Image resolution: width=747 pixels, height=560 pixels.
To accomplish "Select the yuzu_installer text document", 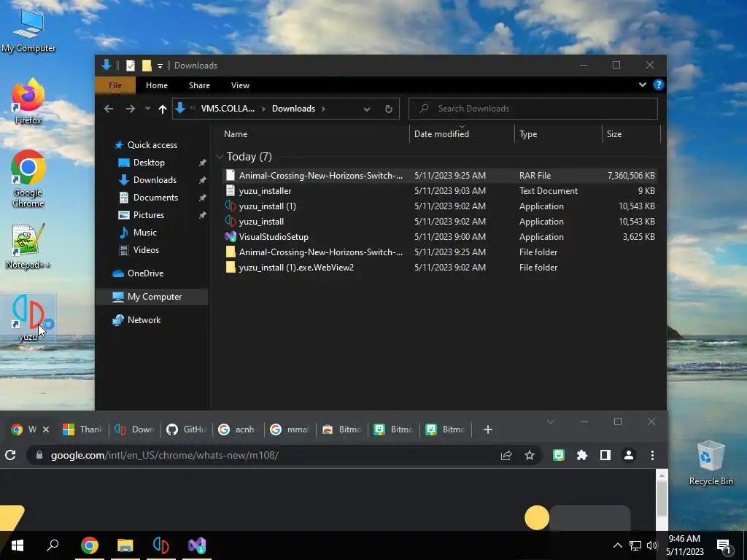I will (x=265, y=191).
